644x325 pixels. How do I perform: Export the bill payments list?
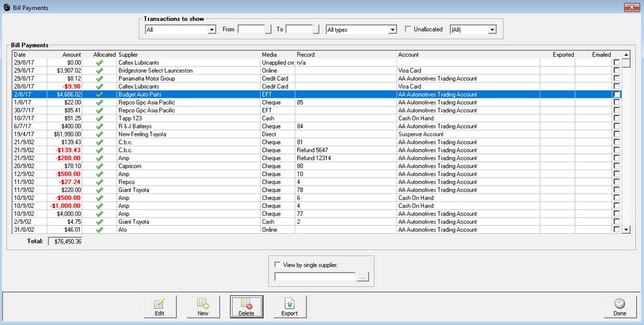click(290, 307)
